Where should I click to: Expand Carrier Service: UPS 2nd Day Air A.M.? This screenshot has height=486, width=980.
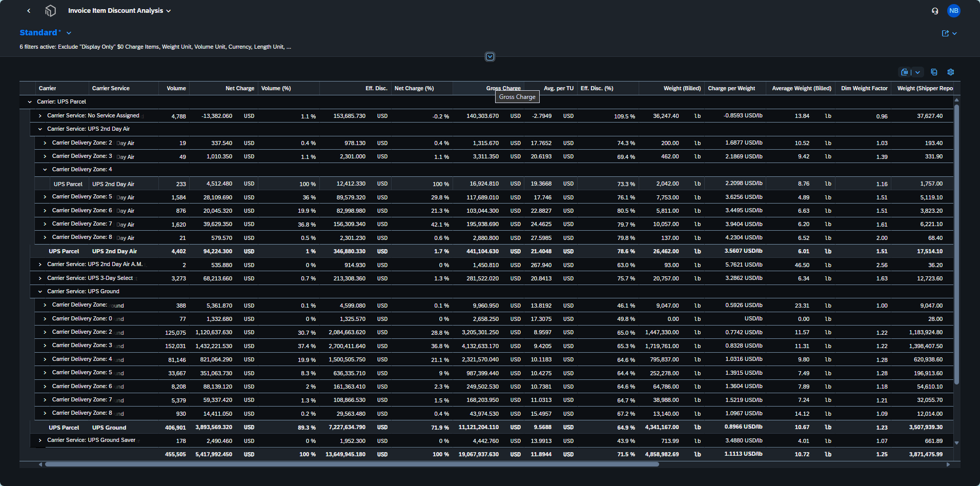click(x=40, y=265)
